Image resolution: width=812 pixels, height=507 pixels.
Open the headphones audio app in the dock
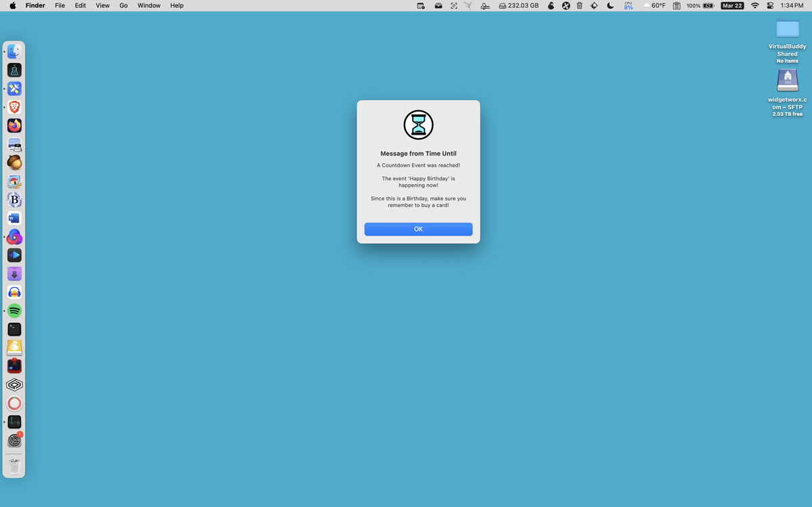(14, 292)
